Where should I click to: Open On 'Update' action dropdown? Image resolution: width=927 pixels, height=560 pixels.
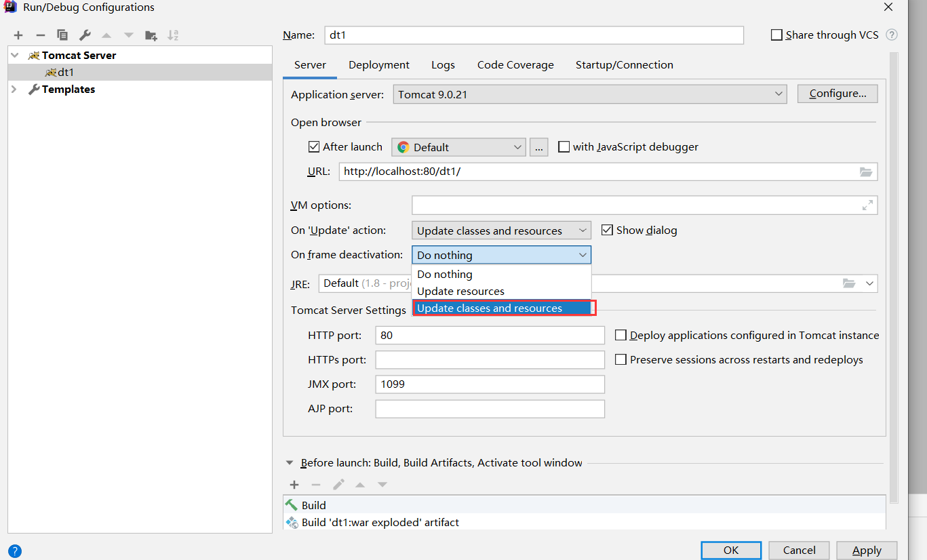(501, 231)
